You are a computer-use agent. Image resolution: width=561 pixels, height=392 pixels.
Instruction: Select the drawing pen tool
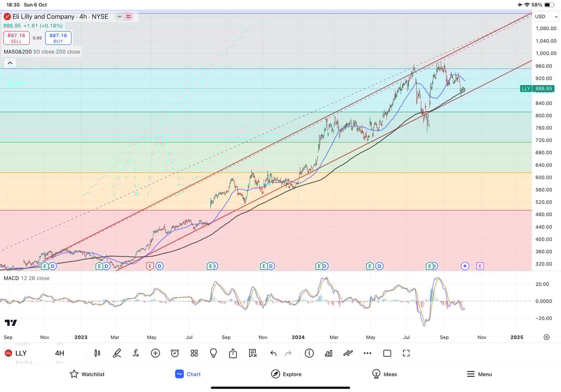point(116,353)
